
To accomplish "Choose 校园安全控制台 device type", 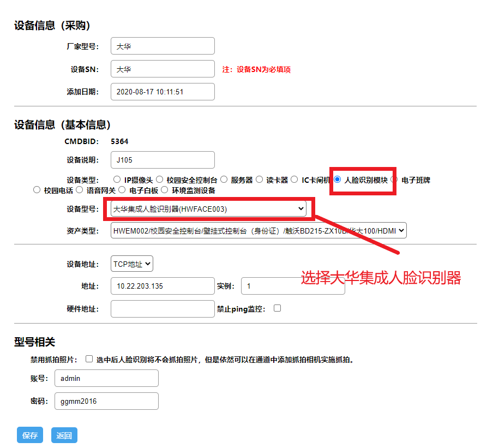I will click(159, 180).
